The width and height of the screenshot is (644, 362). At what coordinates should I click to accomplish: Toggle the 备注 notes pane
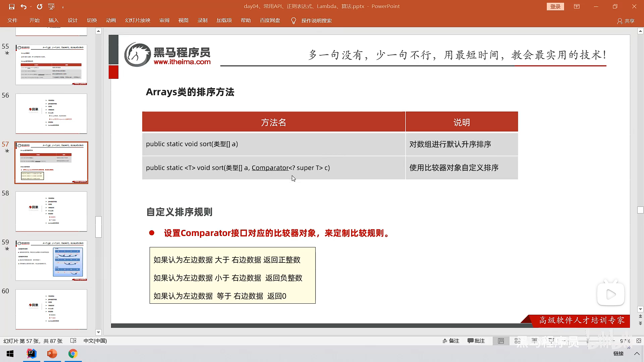click(x=451, y=341)
